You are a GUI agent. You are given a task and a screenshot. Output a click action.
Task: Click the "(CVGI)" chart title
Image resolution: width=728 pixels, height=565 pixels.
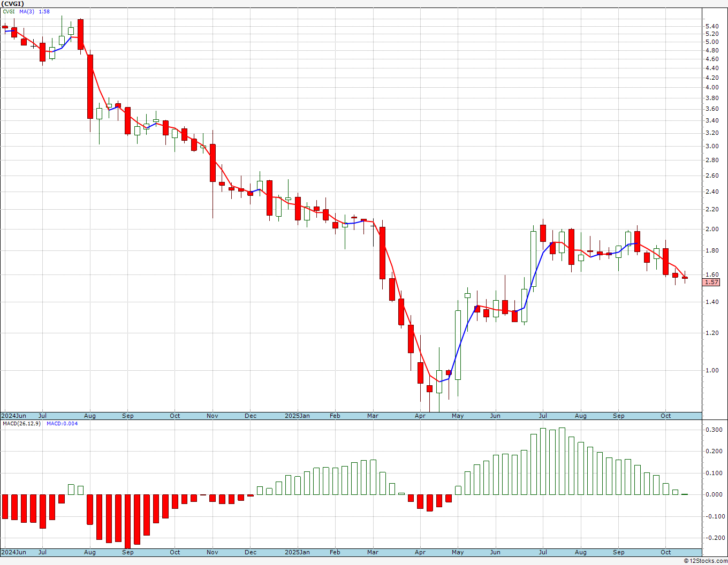tap(13, 4)
